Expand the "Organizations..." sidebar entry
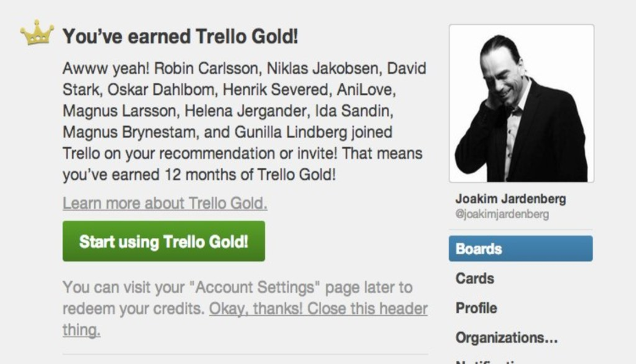The width and height of the screenshot is (636, 364). pos(506,338)
